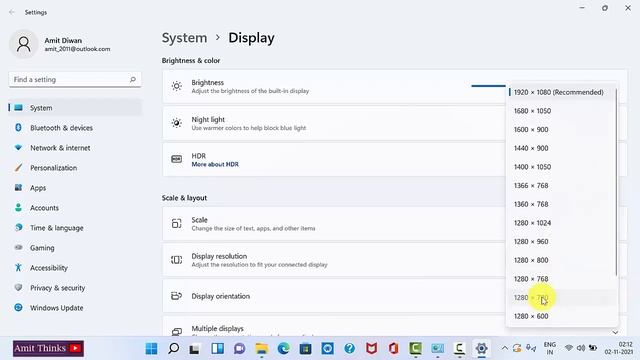
Task: Open Privacy & security settings
Action: coord(75,288)
